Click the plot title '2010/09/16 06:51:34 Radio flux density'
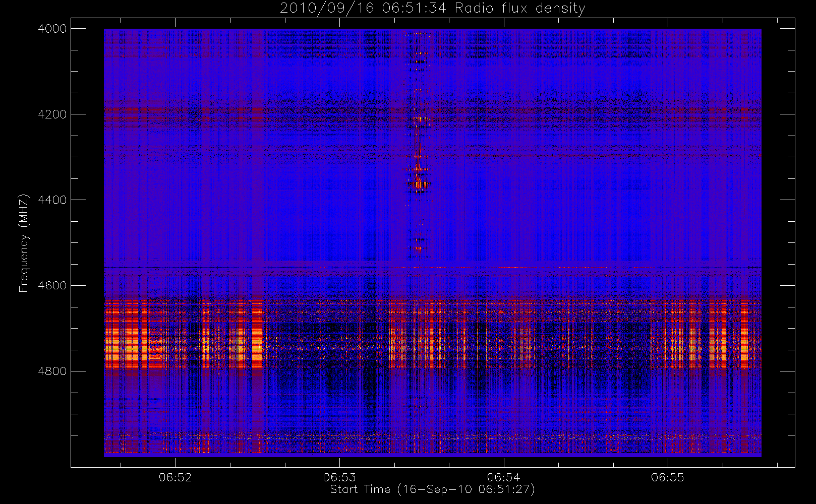 [432, 9]
